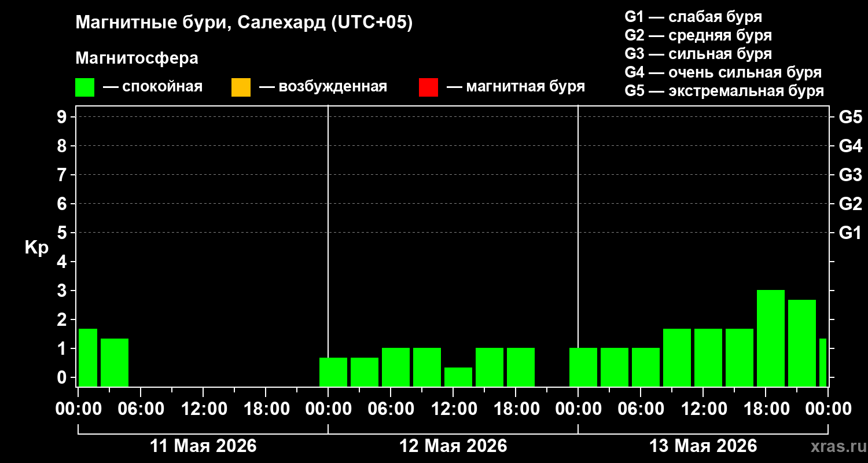
Task: Click the shortest bar at 12:00 on 12 May
Action: tap(458, 377)
